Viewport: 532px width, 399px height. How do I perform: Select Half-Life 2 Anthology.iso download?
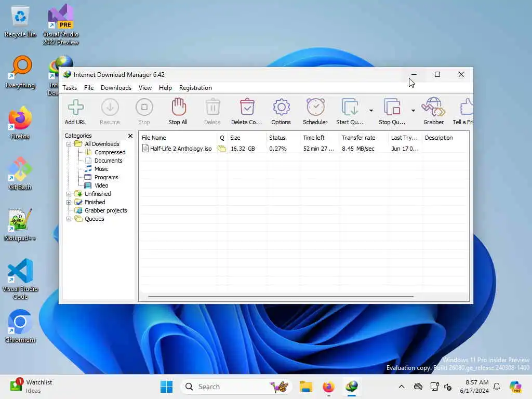click(x=181, y=149)
